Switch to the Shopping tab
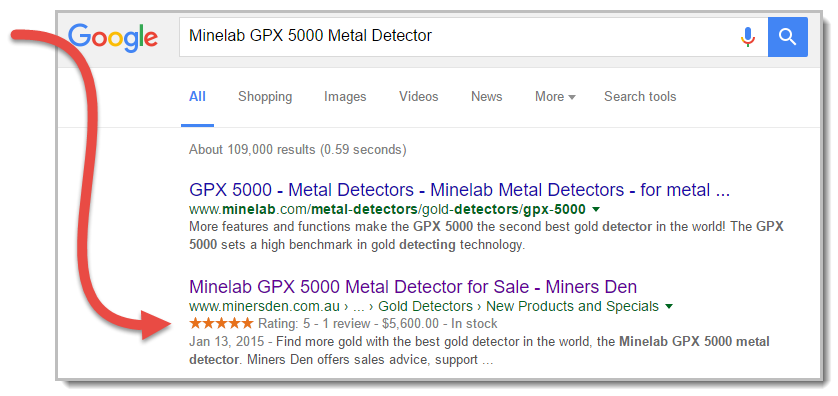Image resolution: width=838 pixels, height=396 pixels. [x=265, y=97]
